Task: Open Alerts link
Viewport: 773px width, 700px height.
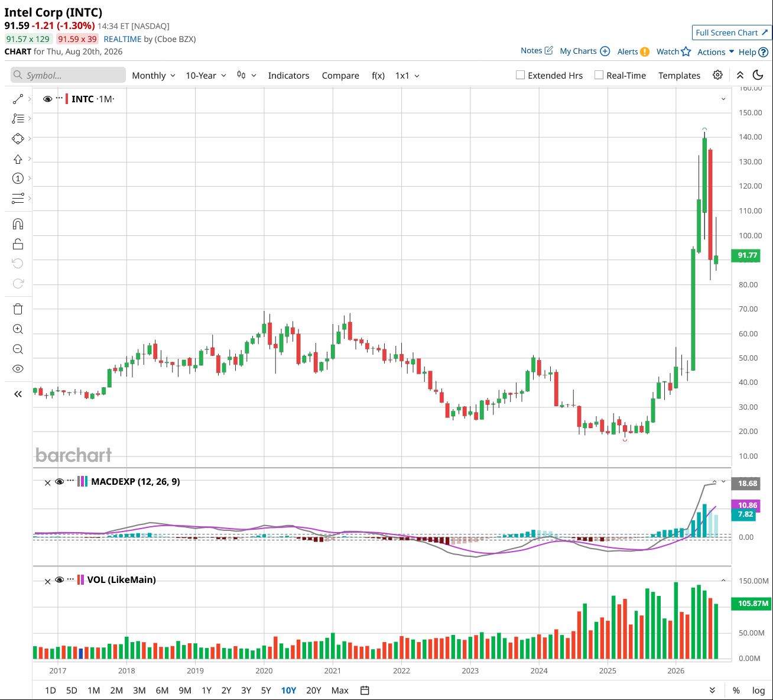Action: (x=633, y=51)
